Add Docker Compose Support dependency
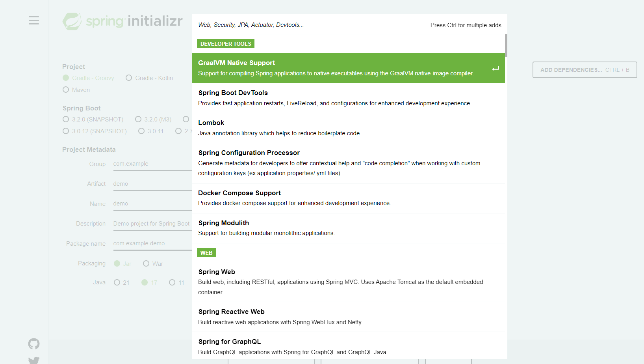Screen dimensions: 644x364 (x=349, y=198)
